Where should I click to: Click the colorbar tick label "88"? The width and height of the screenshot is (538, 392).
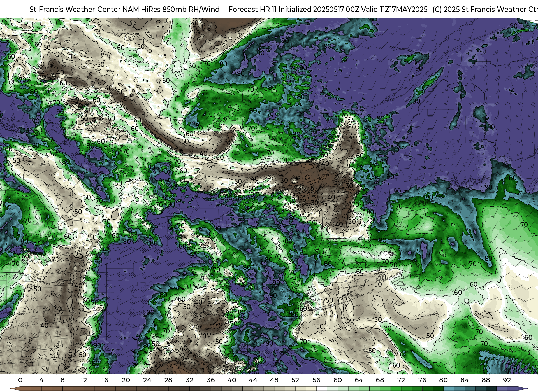(x=486, y=380)
